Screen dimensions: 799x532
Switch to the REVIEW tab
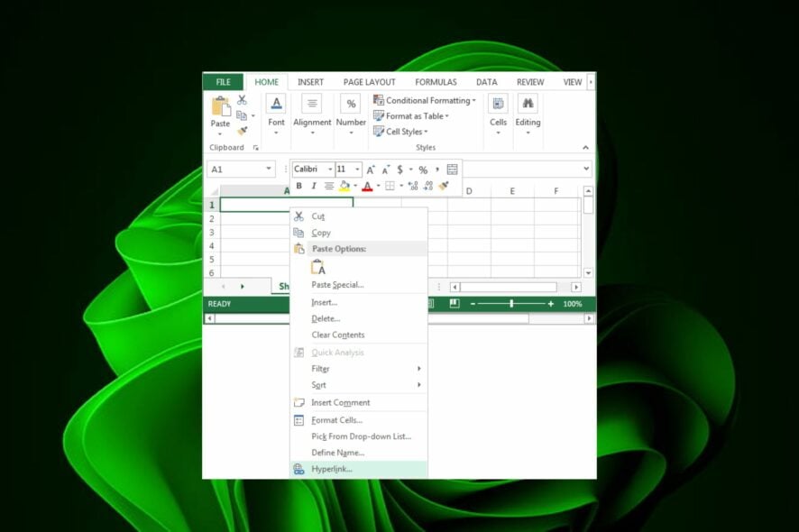530,82
